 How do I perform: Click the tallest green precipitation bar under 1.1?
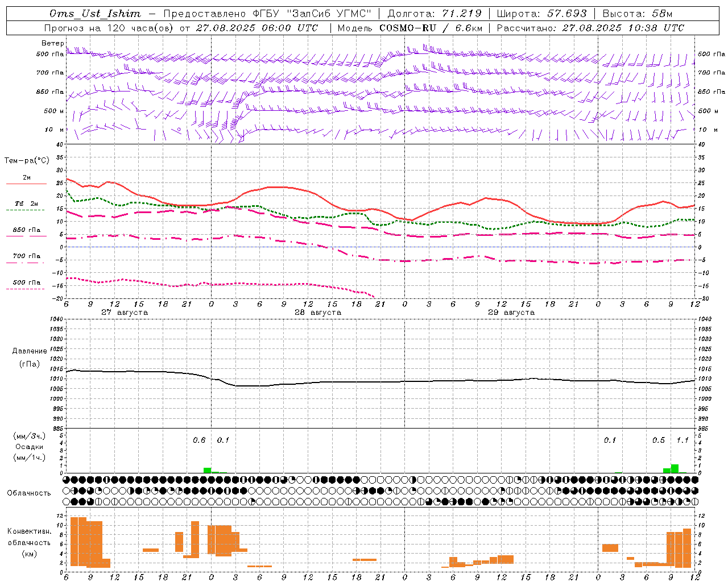tap(675, 468)
